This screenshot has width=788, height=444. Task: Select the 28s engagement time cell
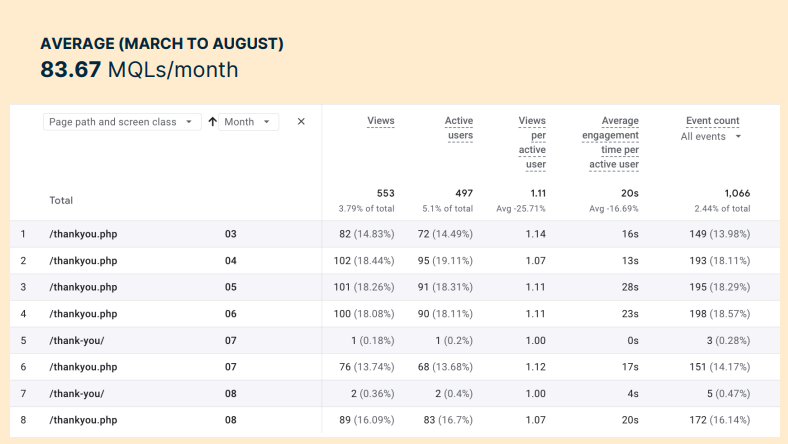(629, 287)
